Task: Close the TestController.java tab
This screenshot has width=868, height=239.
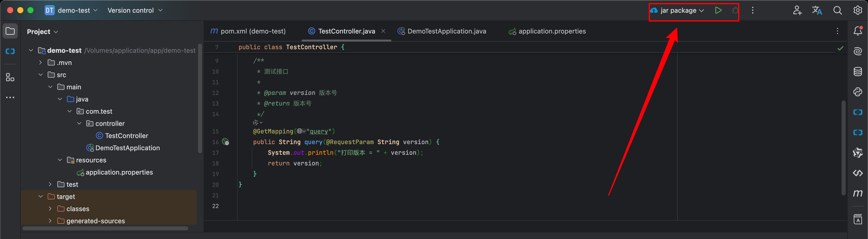Action: click(x=383, y=31)
